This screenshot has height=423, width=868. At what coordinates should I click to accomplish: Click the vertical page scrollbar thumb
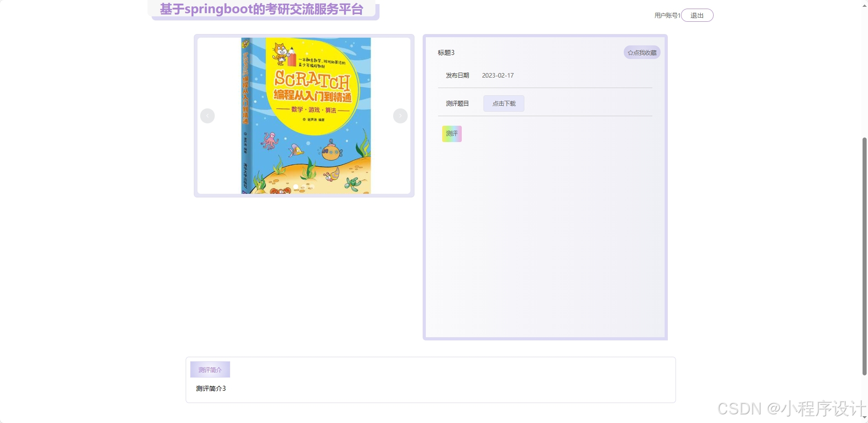864,256
